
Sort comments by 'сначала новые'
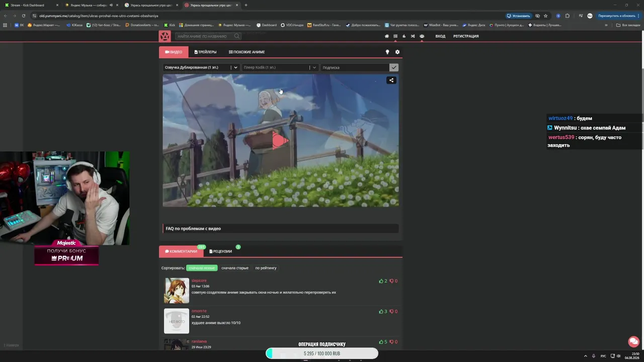[202, 268]
